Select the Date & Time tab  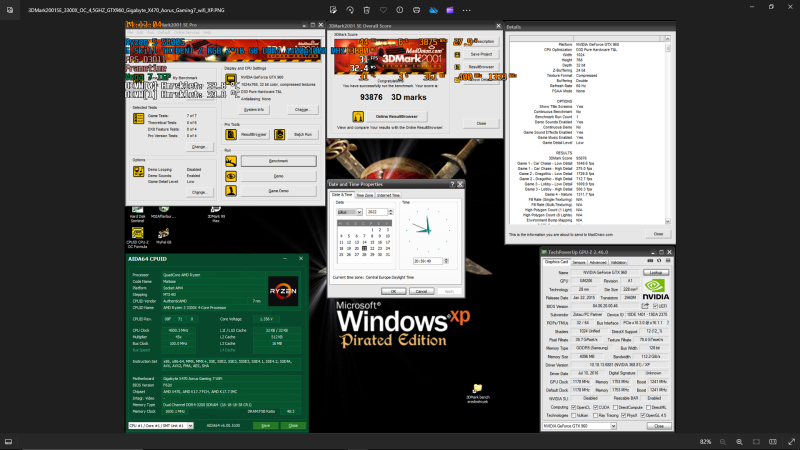342,195
